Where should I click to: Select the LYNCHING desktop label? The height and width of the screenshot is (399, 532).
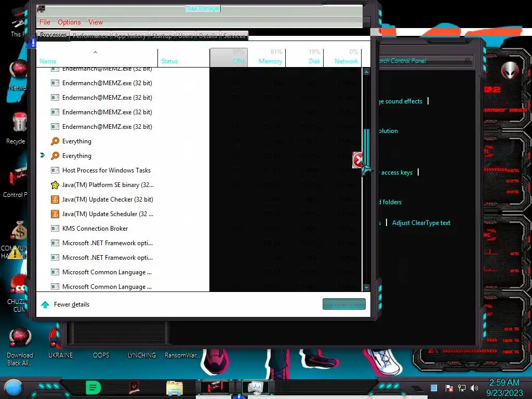pyautogui.click(x=141, y=355)
